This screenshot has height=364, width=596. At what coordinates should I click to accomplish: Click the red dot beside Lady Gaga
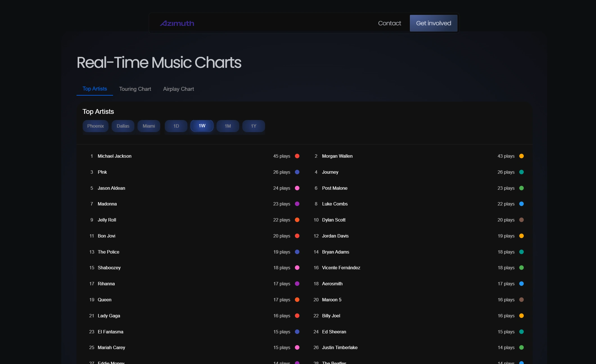point(297,316)
